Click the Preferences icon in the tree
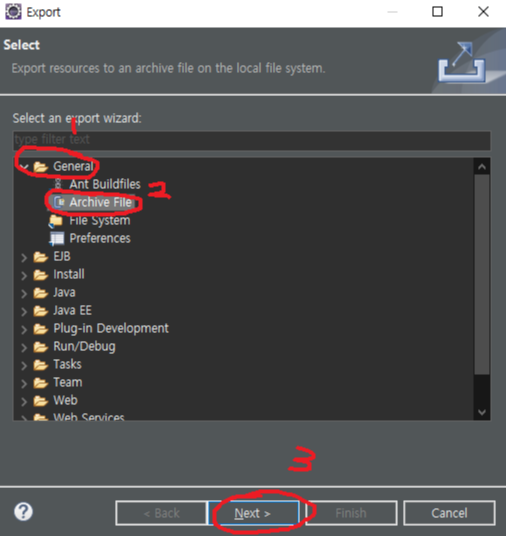This screenshot has height=536, width=506. (x=56, y=239)
